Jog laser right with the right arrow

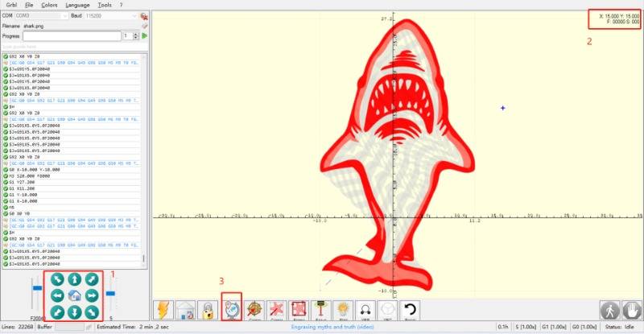tap(92, 295)
